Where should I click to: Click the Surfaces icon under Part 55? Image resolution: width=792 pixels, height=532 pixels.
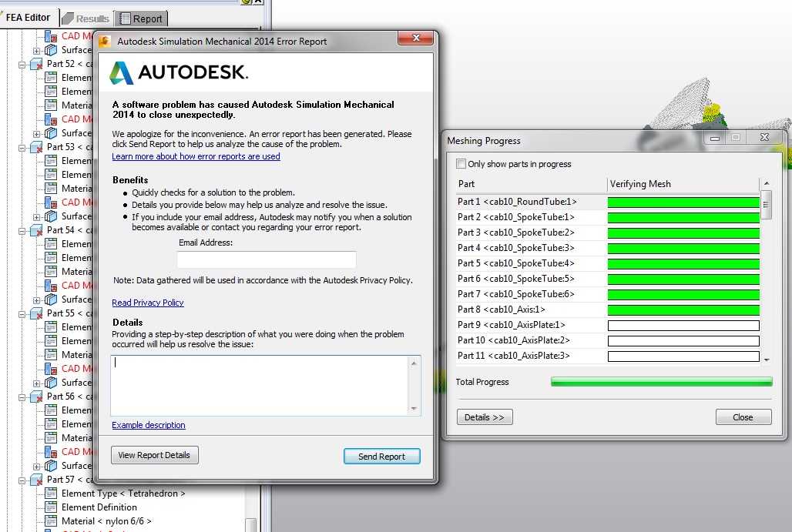tap(51, 383)
